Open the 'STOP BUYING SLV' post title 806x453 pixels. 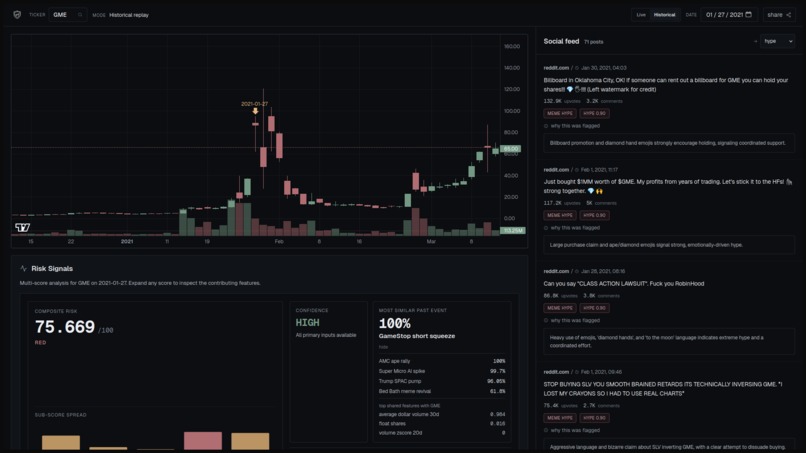coord(663,389)
